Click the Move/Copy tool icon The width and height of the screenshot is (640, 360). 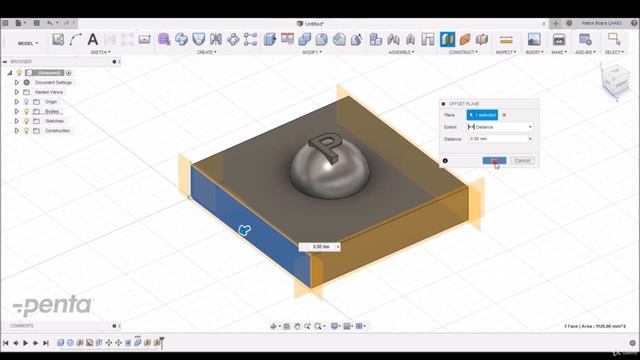coord(233,39)
